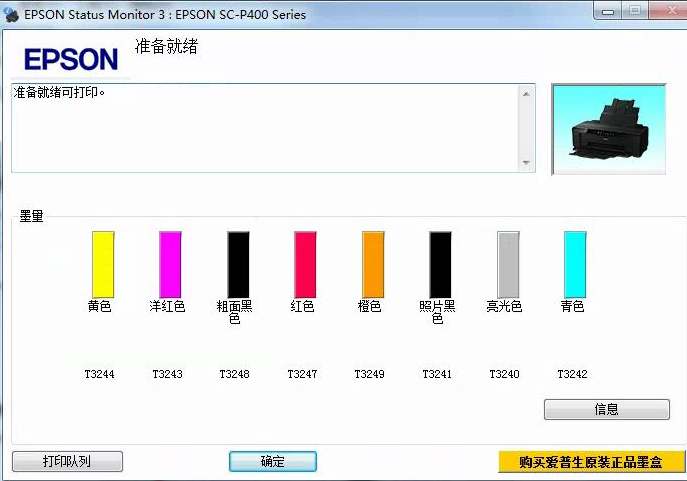The image size is (687, 481).
Task: Click the yellow buy genuine Epson cartridges button
Action: [x=591, y=461]
